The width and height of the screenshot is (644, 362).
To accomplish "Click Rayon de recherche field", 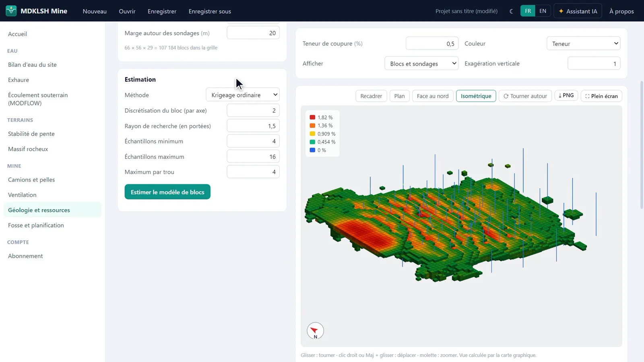I will coord(253,126).
